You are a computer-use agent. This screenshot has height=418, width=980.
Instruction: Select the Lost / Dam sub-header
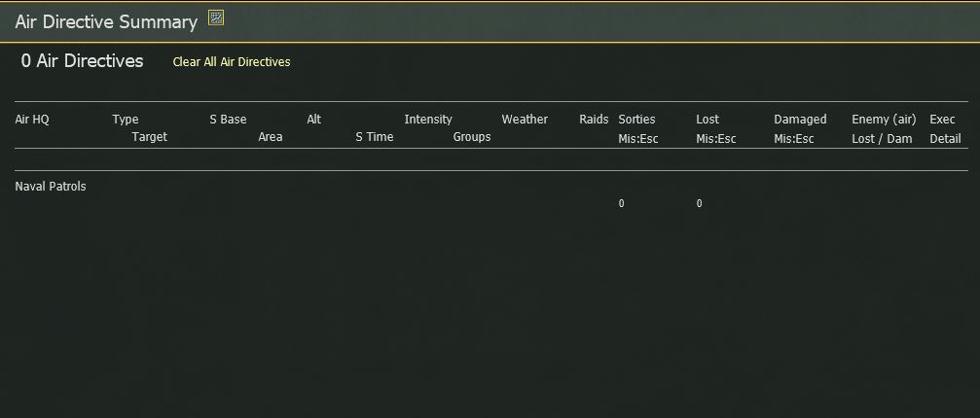[x=882, y=139]
